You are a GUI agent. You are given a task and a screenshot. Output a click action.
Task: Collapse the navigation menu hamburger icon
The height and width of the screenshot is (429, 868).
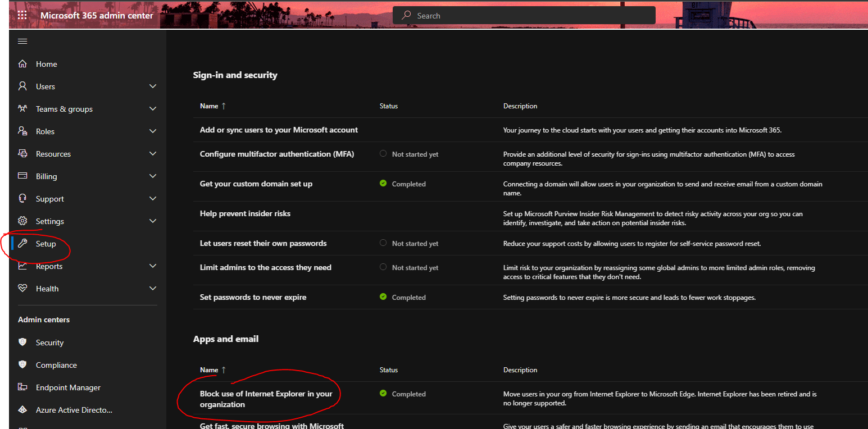[22, 42]
